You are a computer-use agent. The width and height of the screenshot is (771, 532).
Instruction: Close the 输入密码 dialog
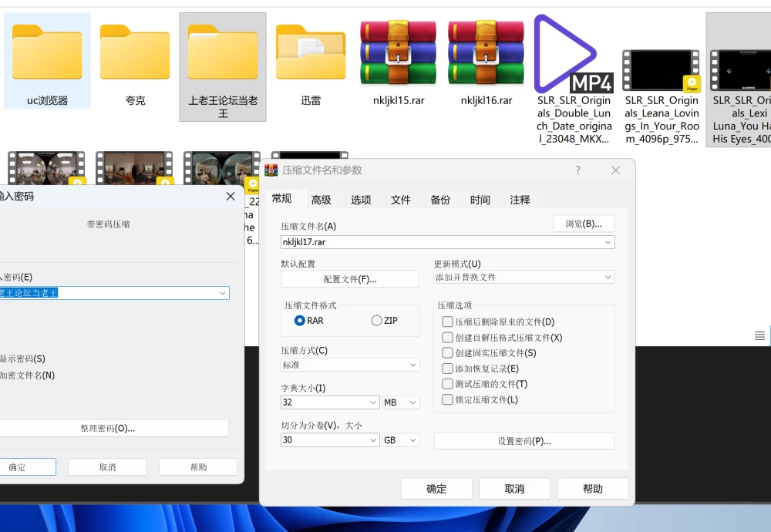(x=230, y=196)
